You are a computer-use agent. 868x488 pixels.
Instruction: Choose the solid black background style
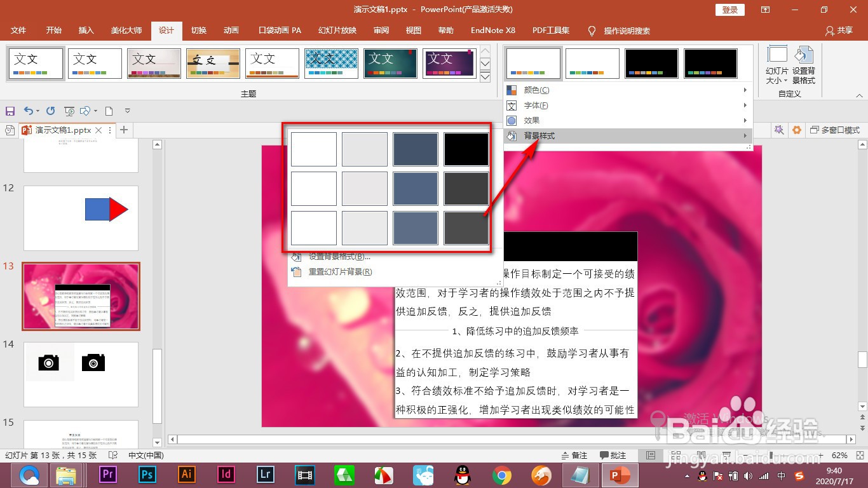point(466,149)
